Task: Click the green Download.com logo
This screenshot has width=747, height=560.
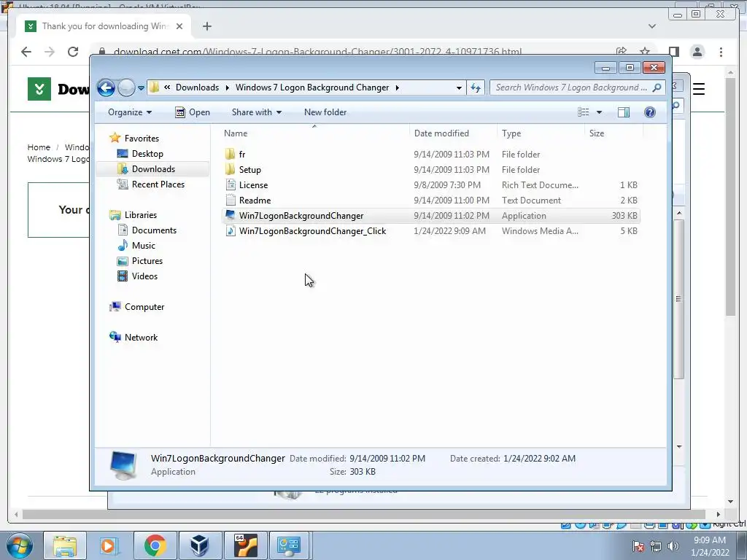Action: [x=39, y=88]
